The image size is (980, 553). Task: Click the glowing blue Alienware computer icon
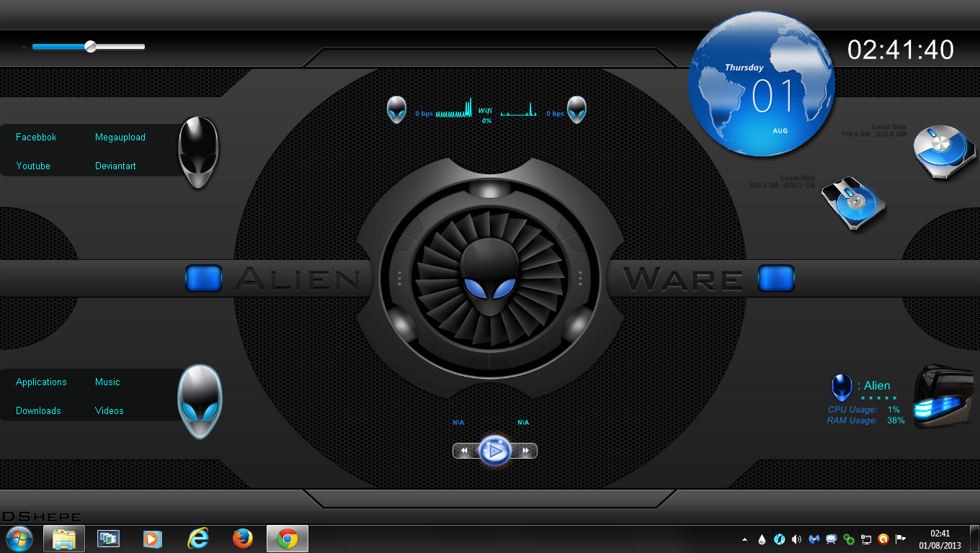click(x=944, y=397)
